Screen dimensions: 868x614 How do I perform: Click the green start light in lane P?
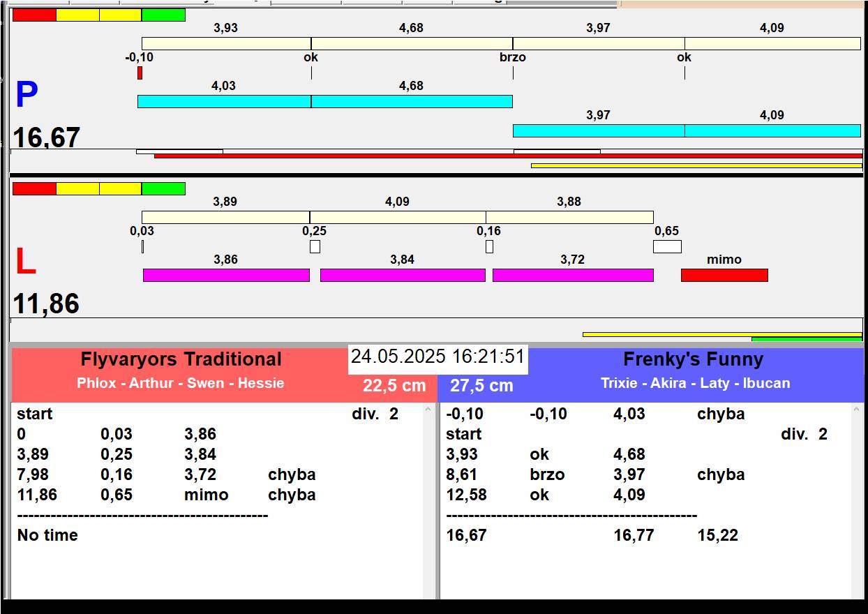tap(163, 15)
